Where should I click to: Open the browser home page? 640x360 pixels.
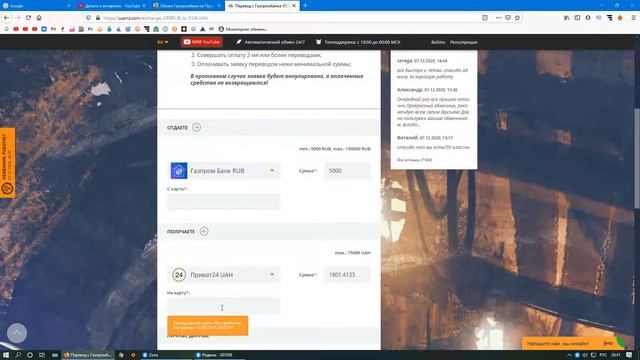click(39, 18)
